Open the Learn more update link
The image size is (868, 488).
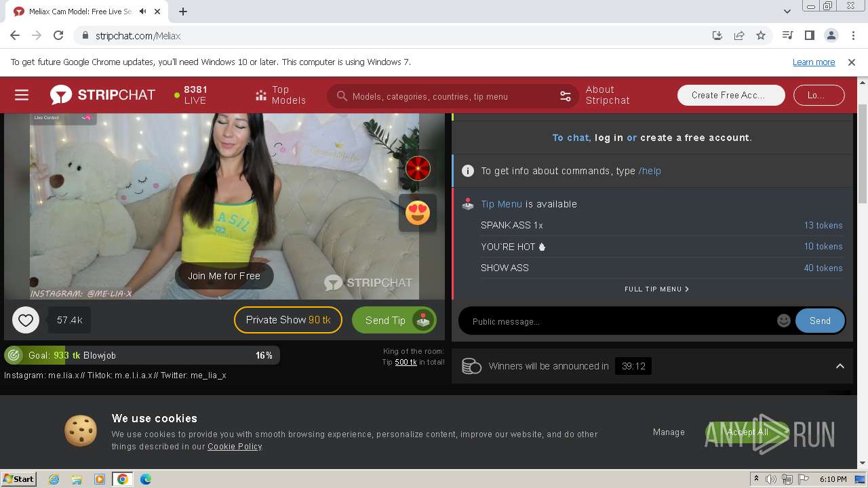click(x=814, y=62)
